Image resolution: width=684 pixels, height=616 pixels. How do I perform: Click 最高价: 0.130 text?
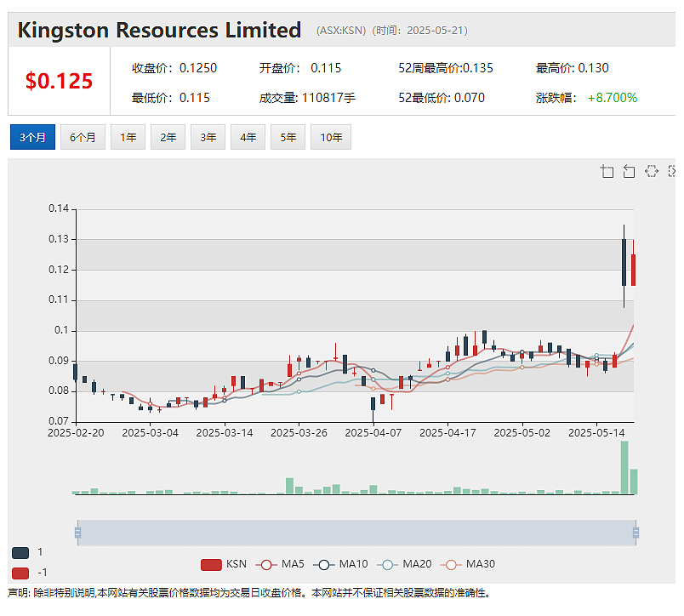573,68
